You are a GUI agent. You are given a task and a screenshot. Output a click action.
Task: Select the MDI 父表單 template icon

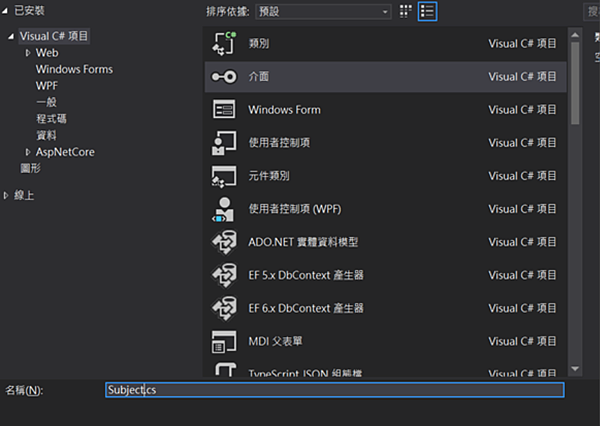(x=224, y=341)
